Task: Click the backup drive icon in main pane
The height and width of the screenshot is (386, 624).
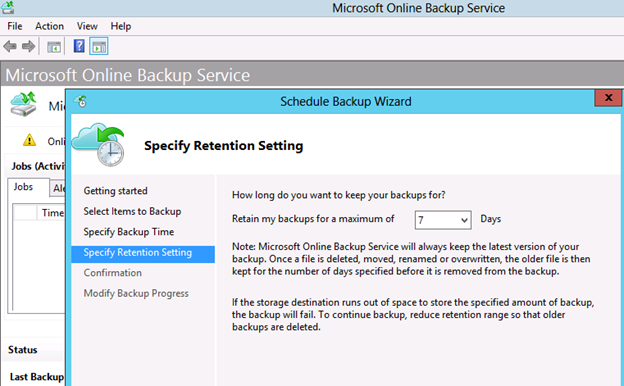Action: 23,104
